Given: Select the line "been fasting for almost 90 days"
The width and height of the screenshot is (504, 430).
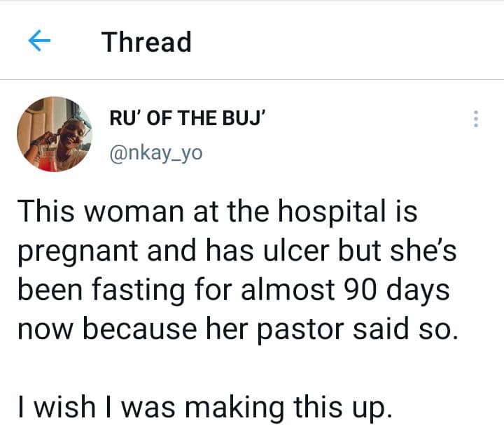Looking at the screenshot, I should pyautogui.click(x=232, y=289).
